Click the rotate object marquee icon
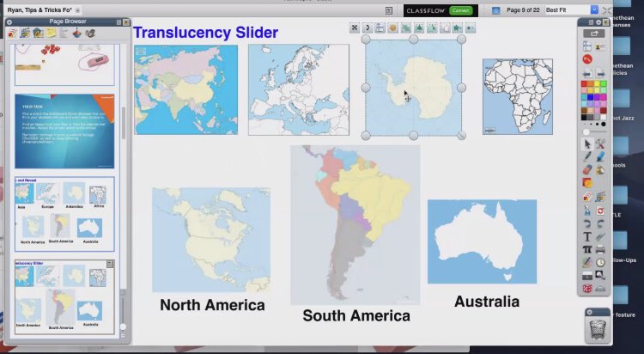Viewport: 644px width, 354px height. [367, 28]
